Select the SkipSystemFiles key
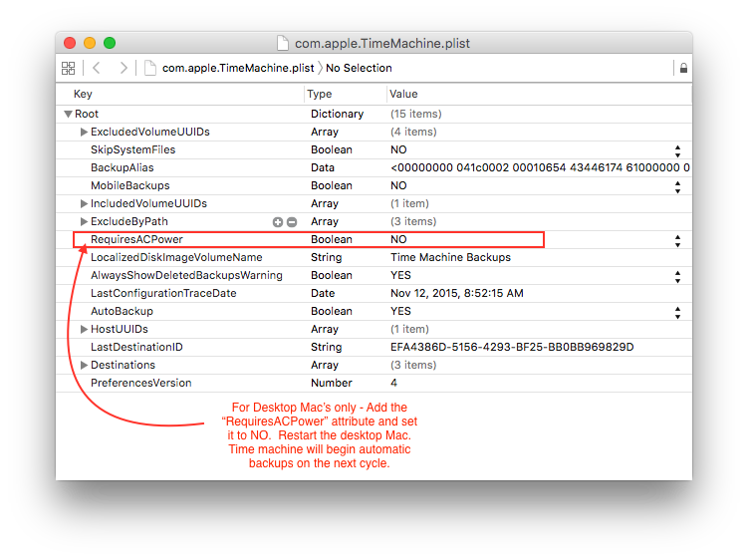Image resolution: width=748 pixels, height=560 pixels. point(133,149)
